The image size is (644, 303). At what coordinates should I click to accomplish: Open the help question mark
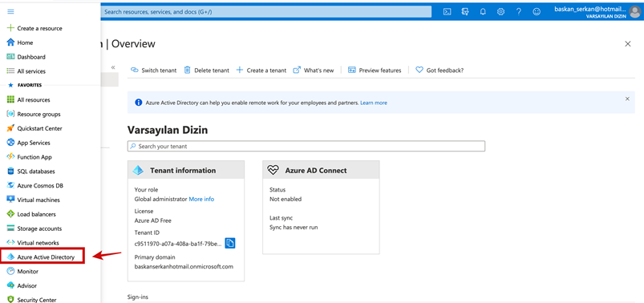(519, 12)
